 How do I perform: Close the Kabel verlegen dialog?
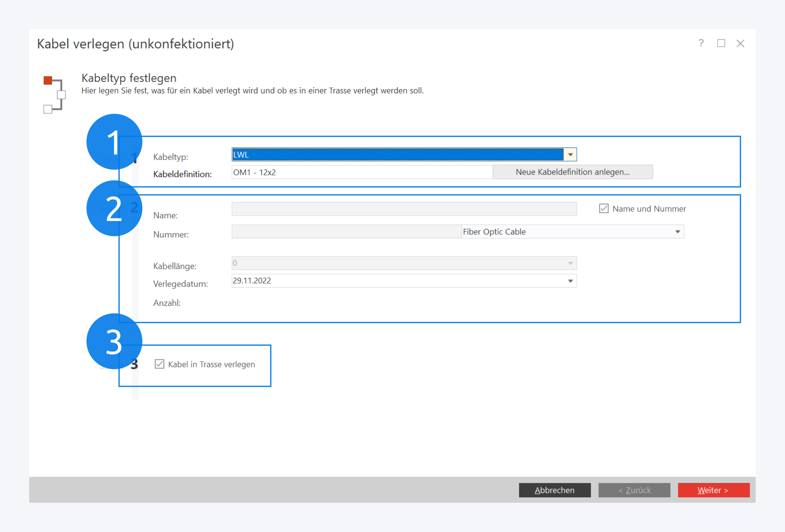click(x=740, y=44)
